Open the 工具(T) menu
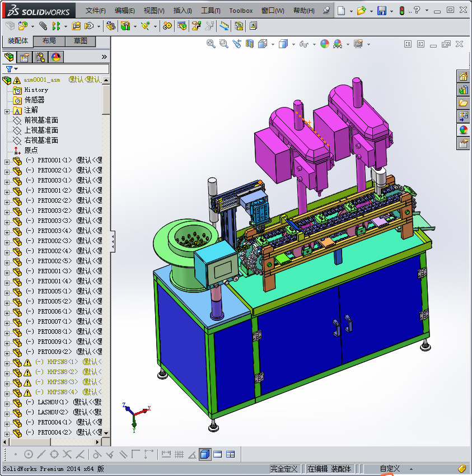The image size is (472, 476). (x=211, y=11)
